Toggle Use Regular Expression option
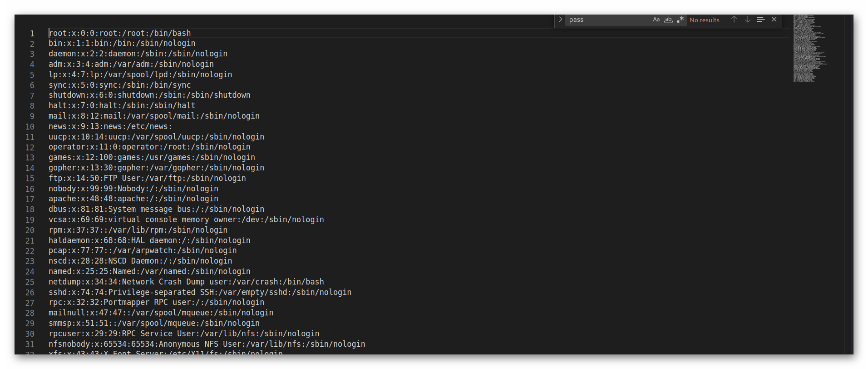The height and width of the screenshot is (369, 868). [680, 20]
